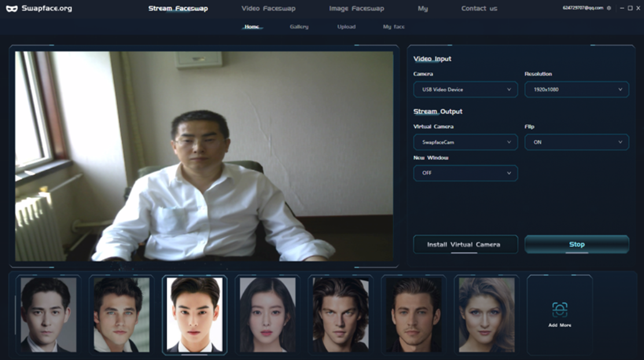Open the Flip dropdown set to ON

[x=577, y=142]
